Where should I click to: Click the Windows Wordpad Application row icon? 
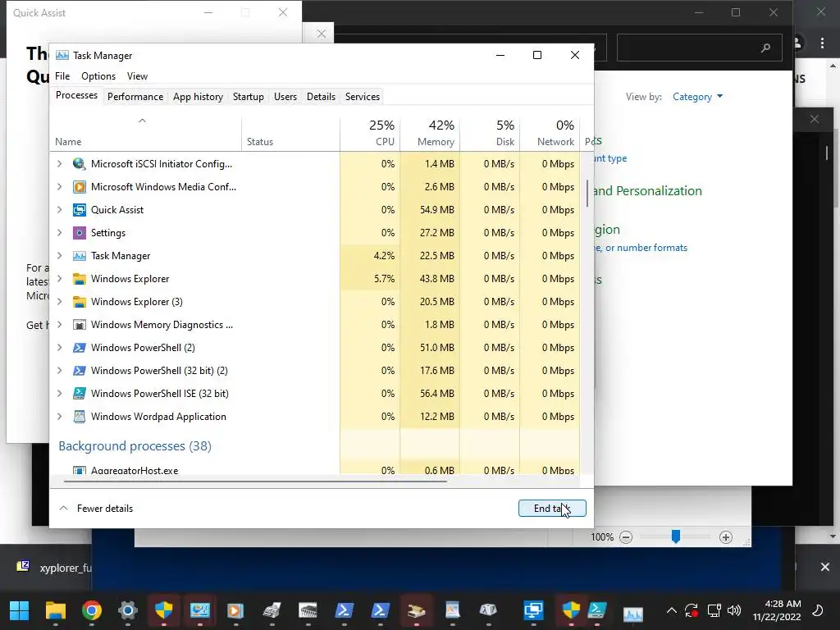[80, 417]
